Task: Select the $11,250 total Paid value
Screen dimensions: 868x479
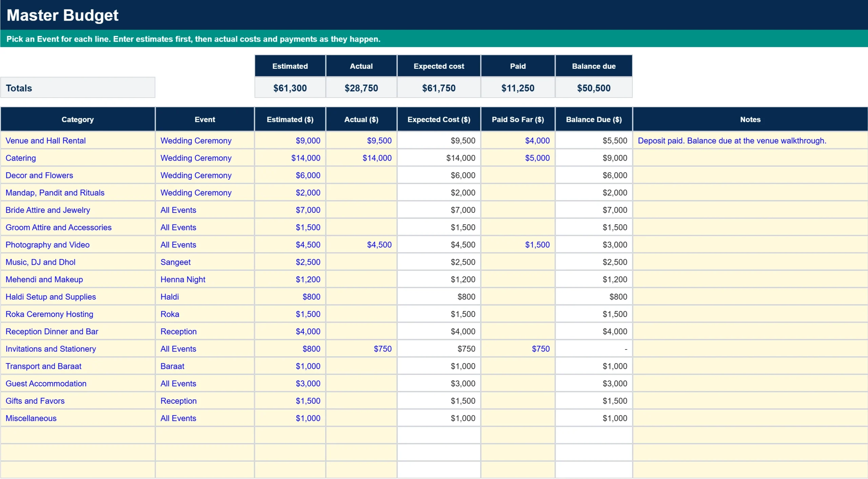Action: [518, 88]
